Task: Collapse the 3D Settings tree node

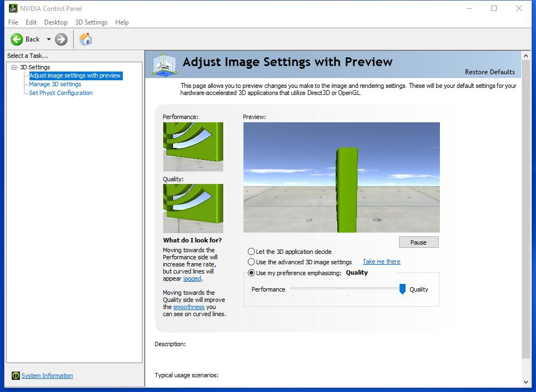Action: click(x=14, y=67)
